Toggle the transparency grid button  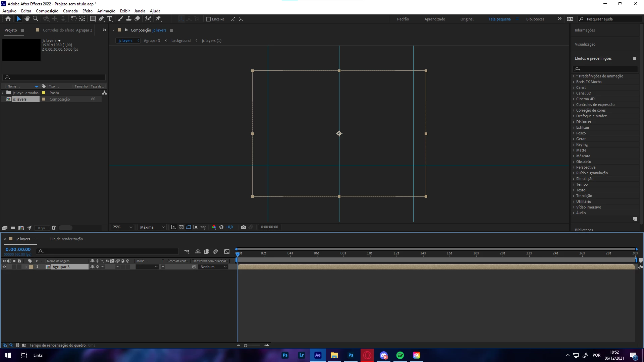(181, 227)
